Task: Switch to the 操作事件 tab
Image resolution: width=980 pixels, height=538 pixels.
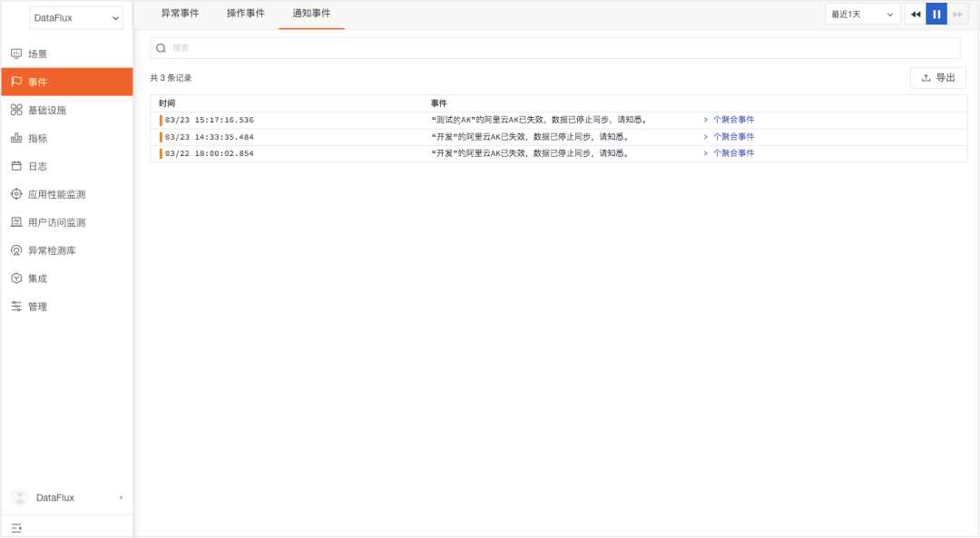Action: click(246, 13)
